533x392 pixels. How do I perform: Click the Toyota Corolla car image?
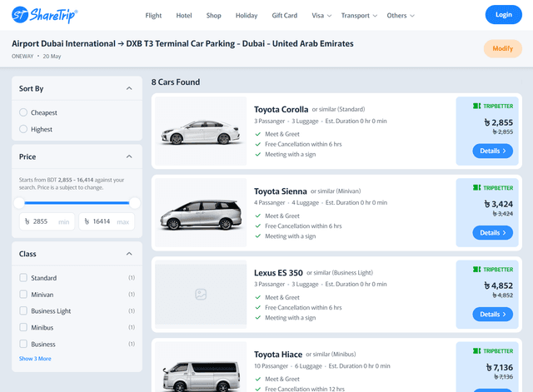tap(201, 132)
